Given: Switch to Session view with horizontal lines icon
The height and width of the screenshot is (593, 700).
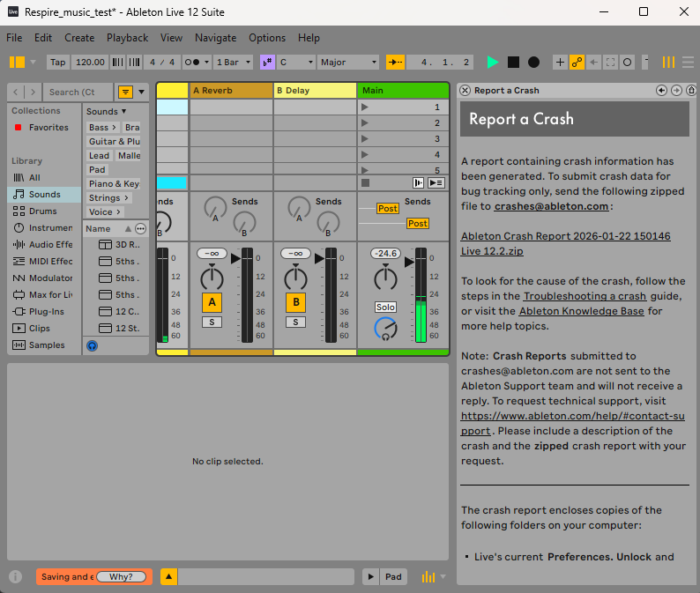Looking at the screenshot, I should click(x=688, y=62).
